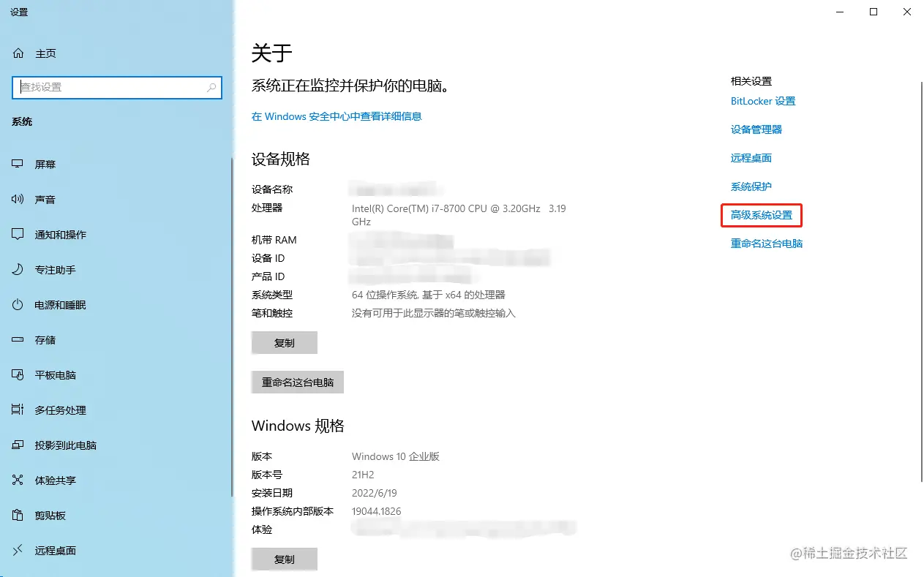Viewport: 924px width, 577px height.
Task: Click 复制 button under Windows 规格
Action: click(285, 559)
